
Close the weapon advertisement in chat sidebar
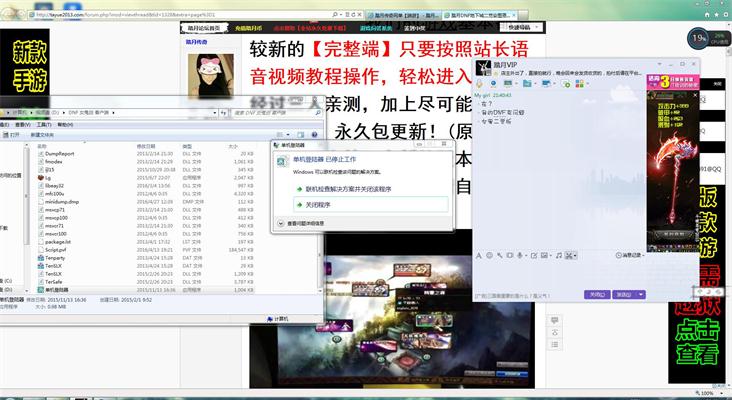[x=695, y=95]
